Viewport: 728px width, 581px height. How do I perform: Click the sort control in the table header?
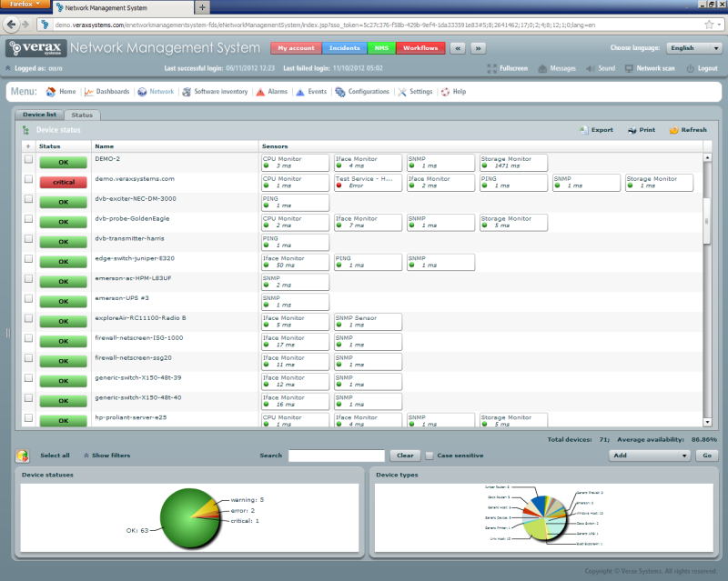[x=28, y=146]
